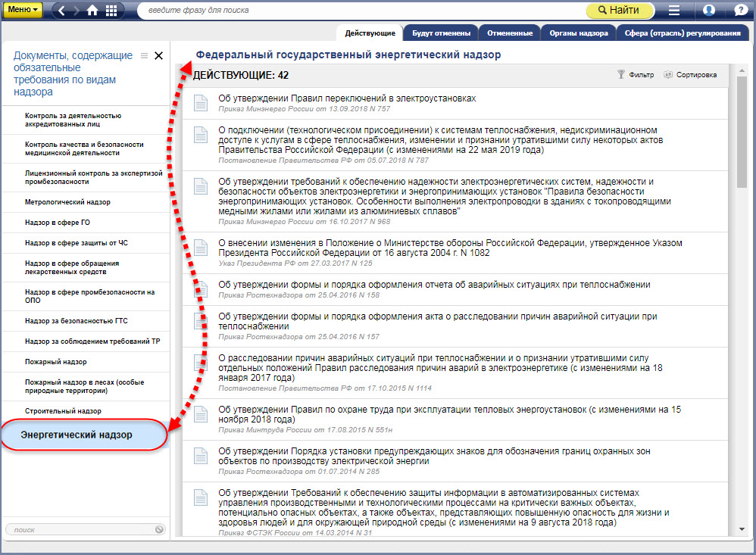The width and height of the screenshot is (756, 555).
Task: Open the grid apps icon
Action: tap(111, 11)
